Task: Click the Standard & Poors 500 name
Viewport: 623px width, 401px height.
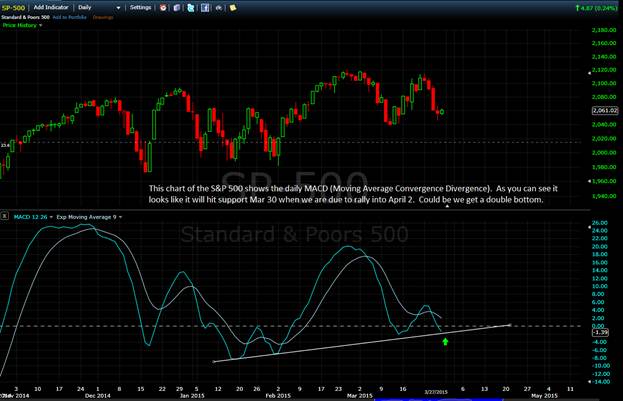Action: point(25,17)
